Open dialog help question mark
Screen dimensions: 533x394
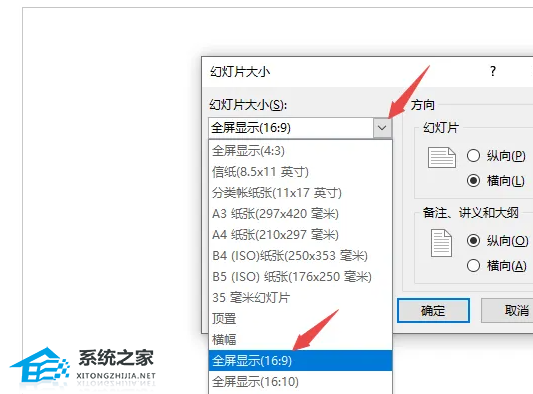click(x=493, y=71)
